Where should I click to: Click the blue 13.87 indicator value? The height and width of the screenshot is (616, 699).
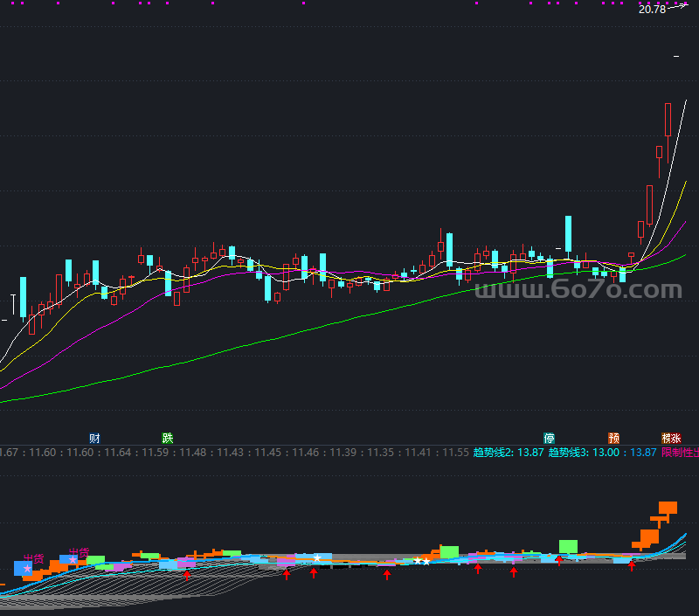pyautogui.click(x=643, y=453)
